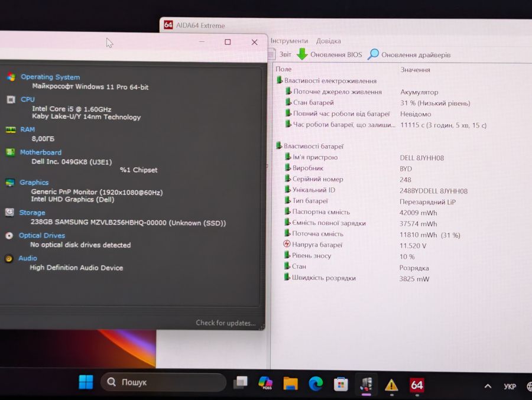Select the Тип батареї row

click(x=306, y=201)
